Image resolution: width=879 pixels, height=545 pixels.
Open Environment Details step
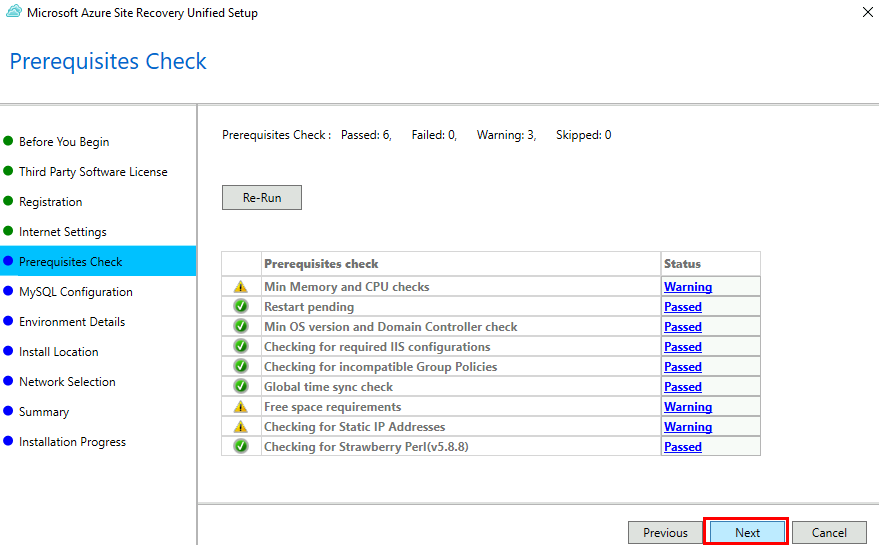coord(72,322)
